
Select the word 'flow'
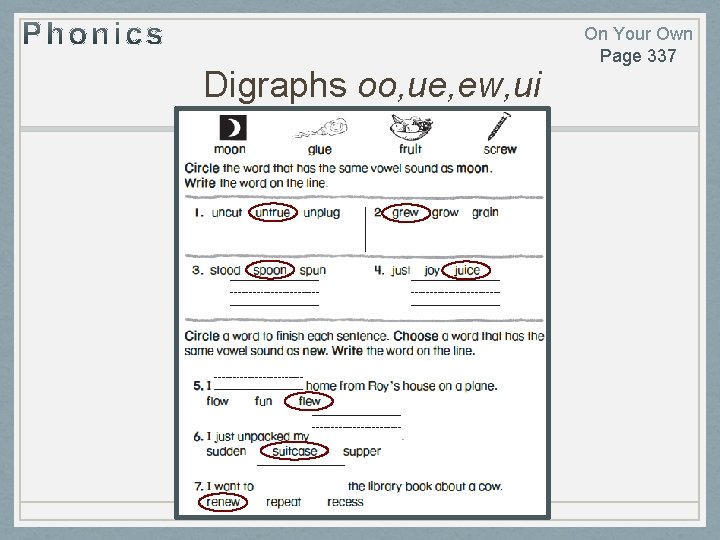pos(217,401)
